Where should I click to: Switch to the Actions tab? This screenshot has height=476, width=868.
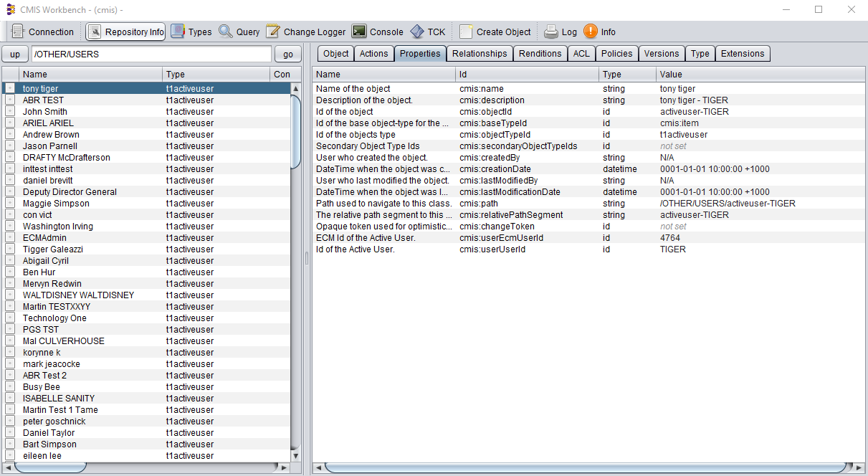[x=373, y=54]
